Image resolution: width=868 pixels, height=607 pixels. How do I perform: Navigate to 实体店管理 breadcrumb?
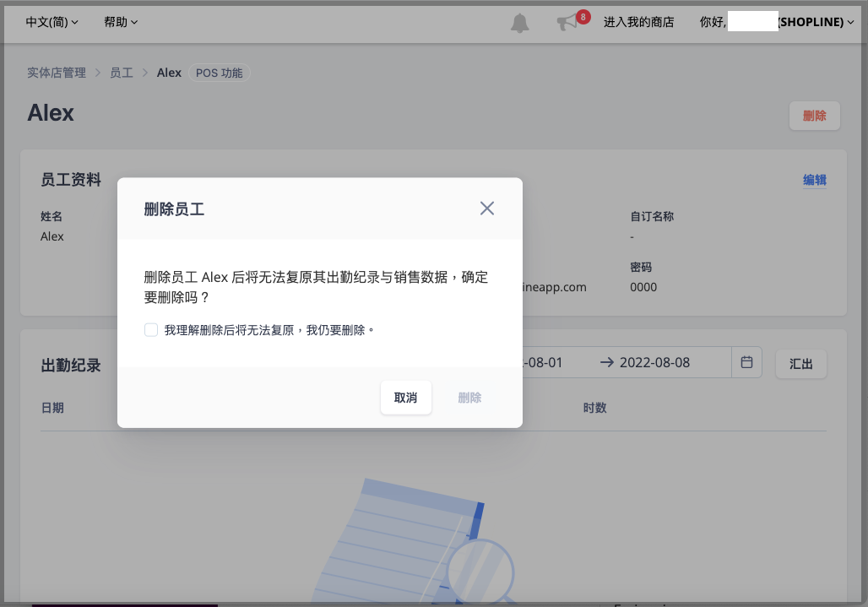pyautogui.click(x=57, y=73)
